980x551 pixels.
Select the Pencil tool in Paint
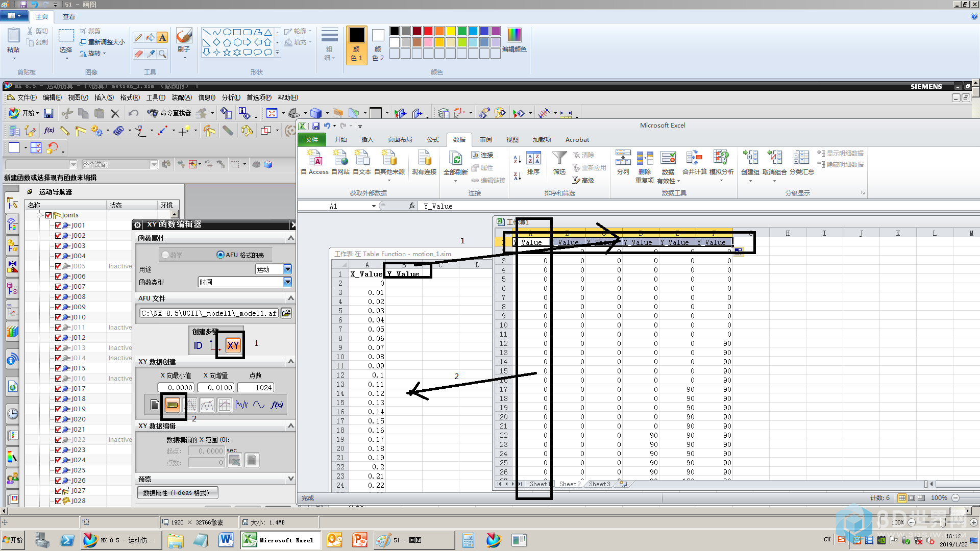click(138, 37)
